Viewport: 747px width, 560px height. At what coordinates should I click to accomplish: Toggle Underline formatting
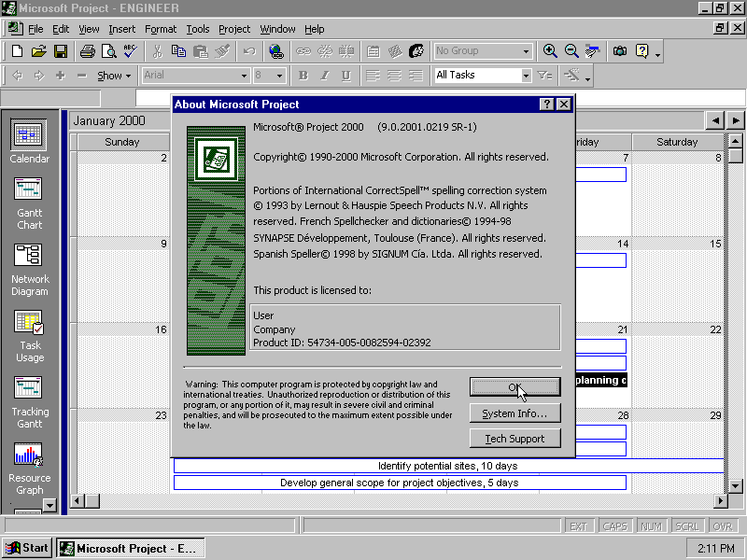click(345, 76)
